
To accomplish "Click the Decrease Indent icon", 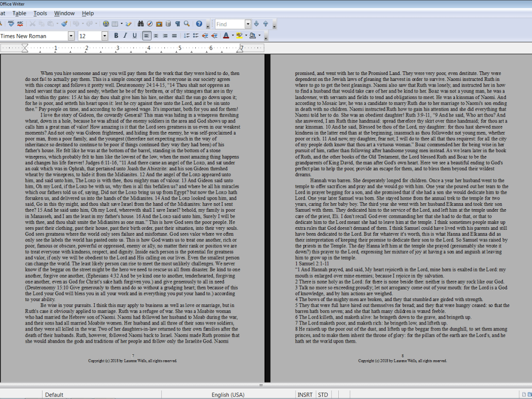I will pos(205,36).
